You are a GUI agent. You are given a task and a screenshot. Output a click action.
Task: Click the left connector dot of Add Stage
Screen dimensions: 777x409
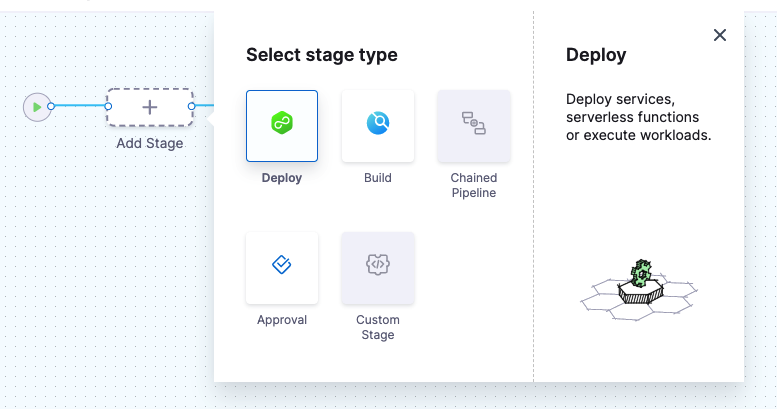(108, 106)
